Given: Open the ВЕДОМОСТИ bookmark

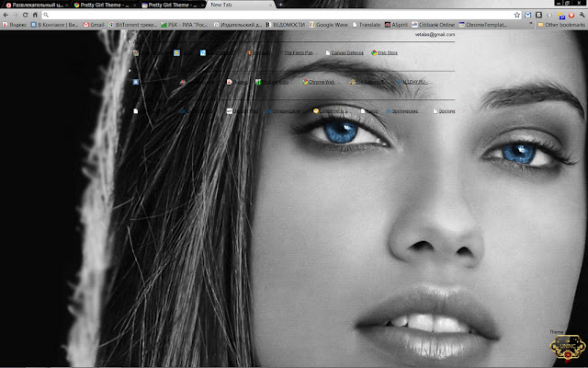Looking at the screenshot, I should click(286, 25).
